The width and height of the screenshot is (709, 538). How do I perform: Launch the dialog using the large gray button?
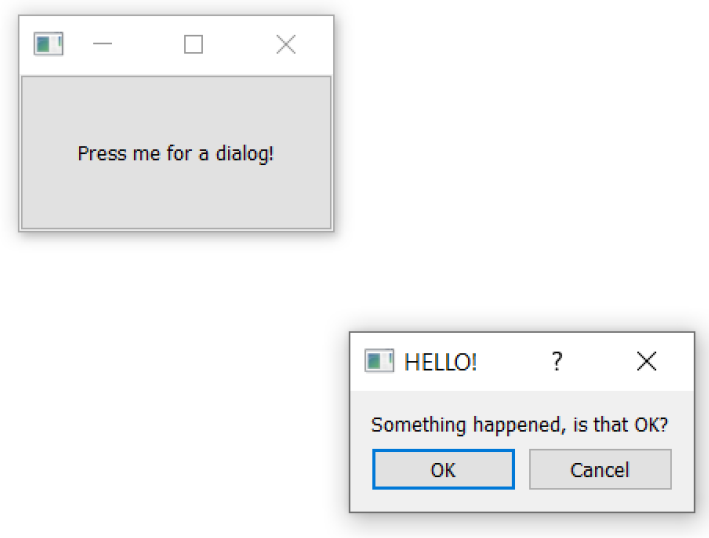click(x=176, y=153)
